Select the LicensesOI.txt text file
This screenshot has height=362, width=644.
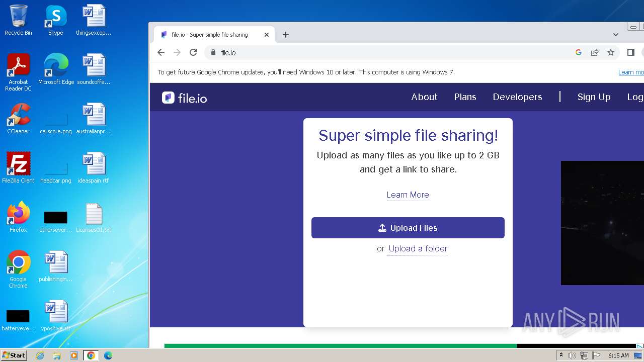[94, 217]
